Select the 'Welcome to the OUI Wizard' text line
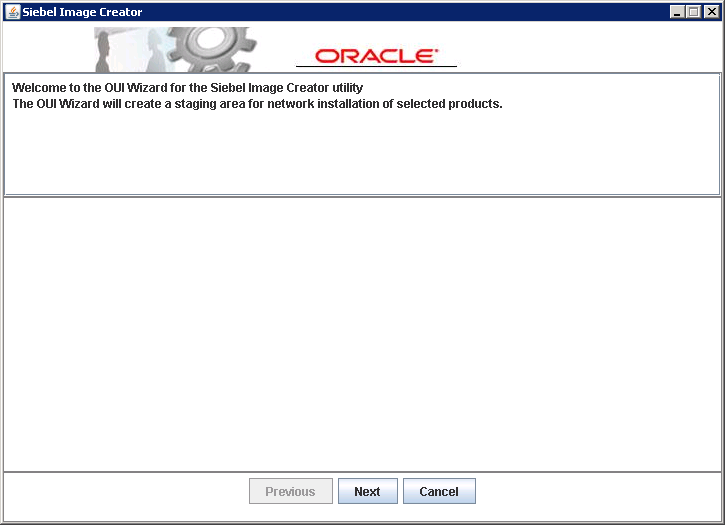725x525 pixels. [x=187, y=87]
